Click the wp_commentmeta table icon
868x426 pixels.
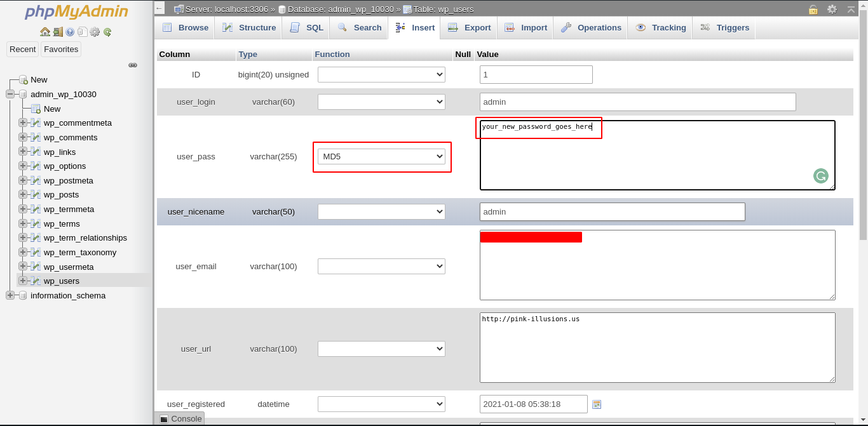[36, 123]
